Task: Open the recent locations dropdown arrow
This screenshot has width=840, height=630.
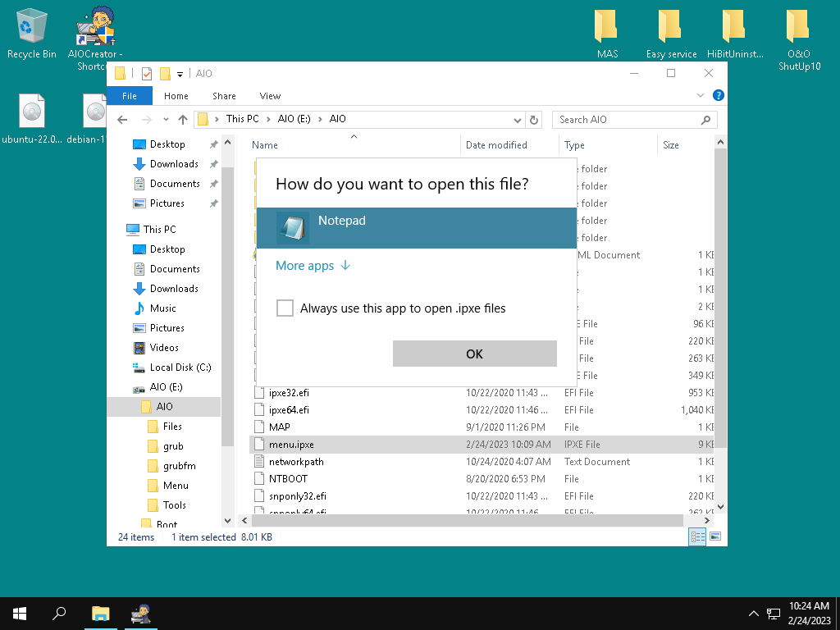Action: (167, 120)
